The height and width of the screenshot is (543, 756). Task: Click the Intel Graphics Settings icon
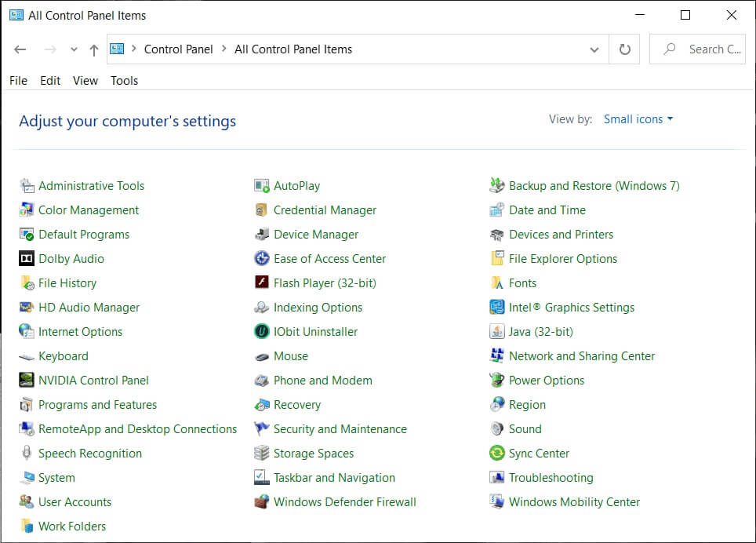coord(496,308)
